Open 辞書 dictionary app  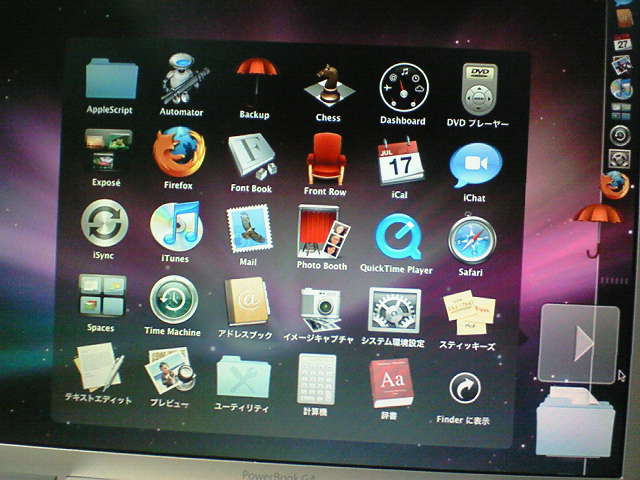coord(391,382)
